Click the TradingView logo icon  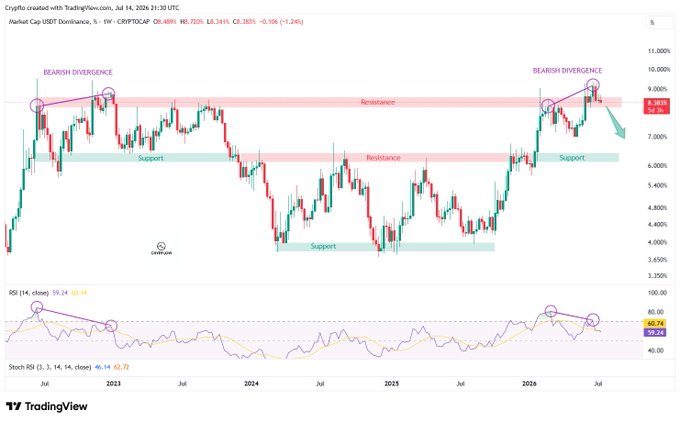click(x=13, y=406)
